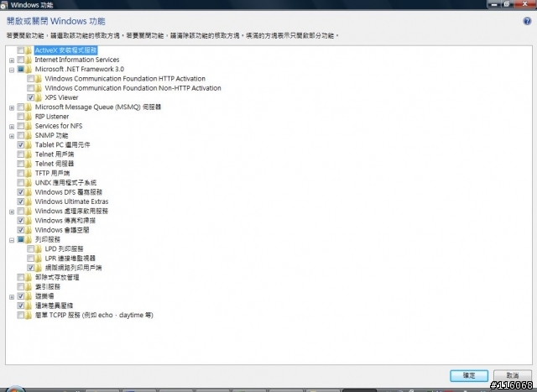Uncheck the Windows DFS replication checkbox
This screenshot has width=537, height=392.
(20, 192)
